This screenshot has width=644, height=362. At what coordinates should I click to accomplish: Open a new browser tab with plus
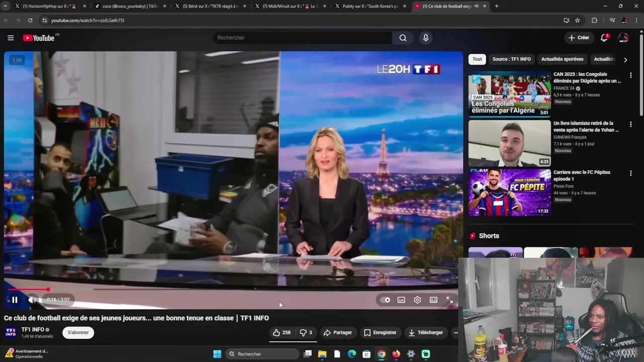497,6
